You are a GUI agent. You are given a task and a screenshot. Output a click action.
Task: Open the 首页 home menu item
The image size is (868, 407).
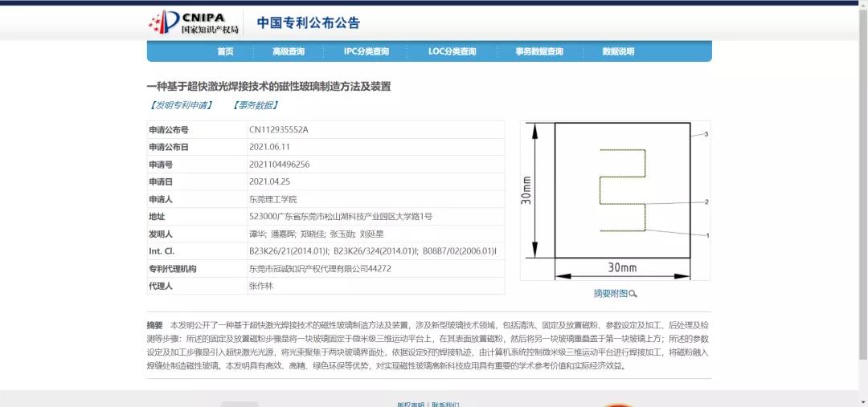click(225, 51)
